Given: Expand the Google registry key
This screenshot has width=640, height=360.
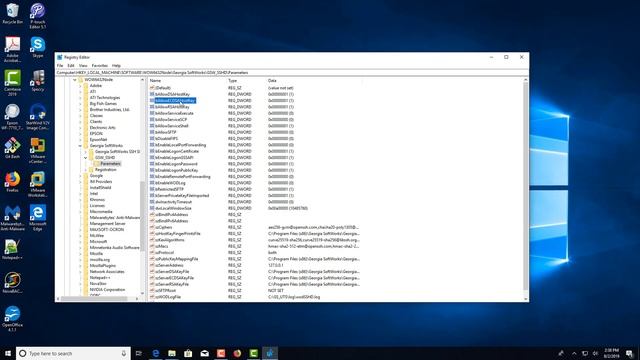Looking at the screenshot, I should pyautogui.click(x=80, y=176).
